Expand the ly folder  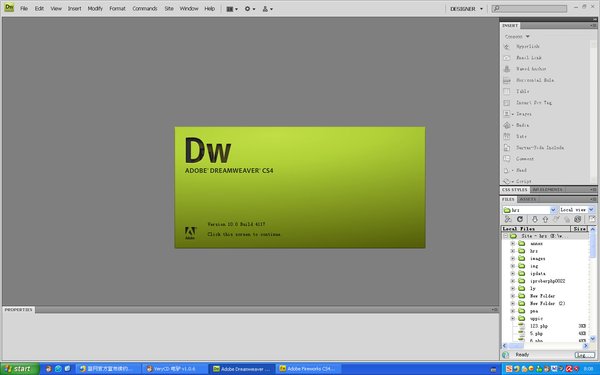click(x=513, y=289)
